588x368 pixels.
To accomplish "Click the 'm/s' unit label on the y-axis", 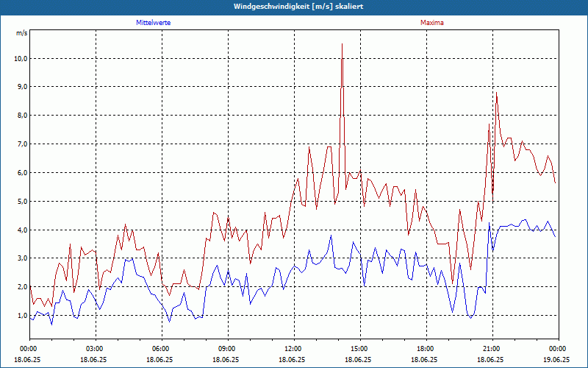I will tap(21, 33).
